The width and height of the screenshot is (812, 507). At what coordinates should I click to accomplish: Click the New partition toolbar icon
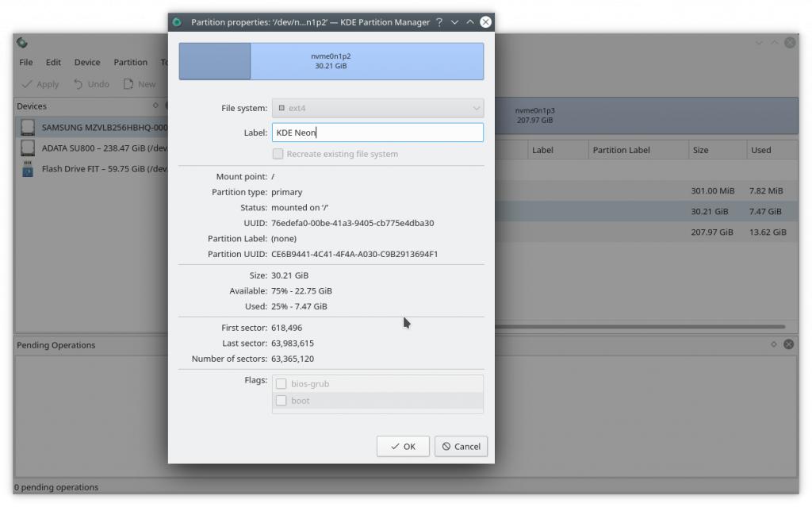[128, 84]
